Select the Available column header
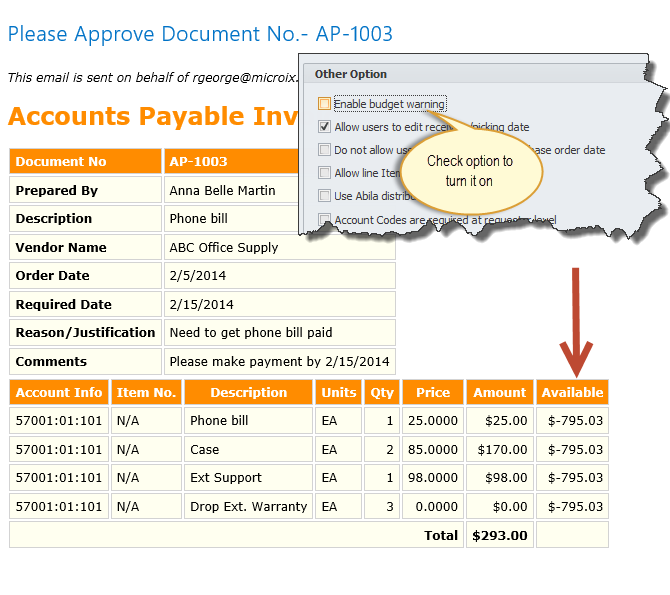The image size is (670, 595). (572, 393)
